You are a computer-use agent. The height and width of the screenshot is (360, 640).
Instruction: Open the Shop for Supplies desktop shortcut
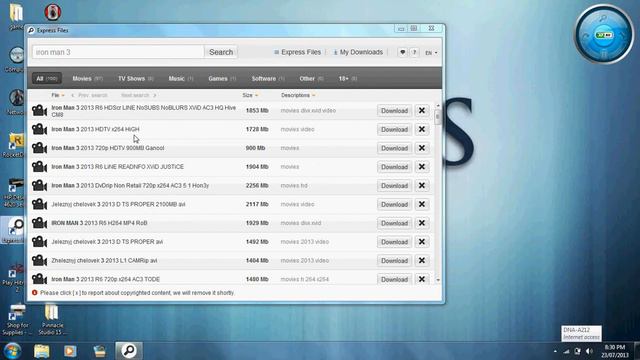click(x=17, y=319)
